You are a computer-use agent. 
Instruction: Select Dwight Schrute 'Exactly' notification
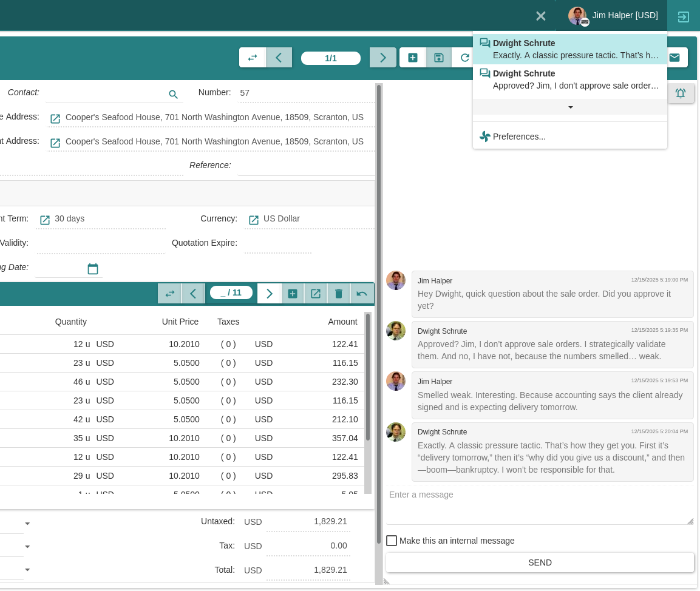[x=569, y=49]
